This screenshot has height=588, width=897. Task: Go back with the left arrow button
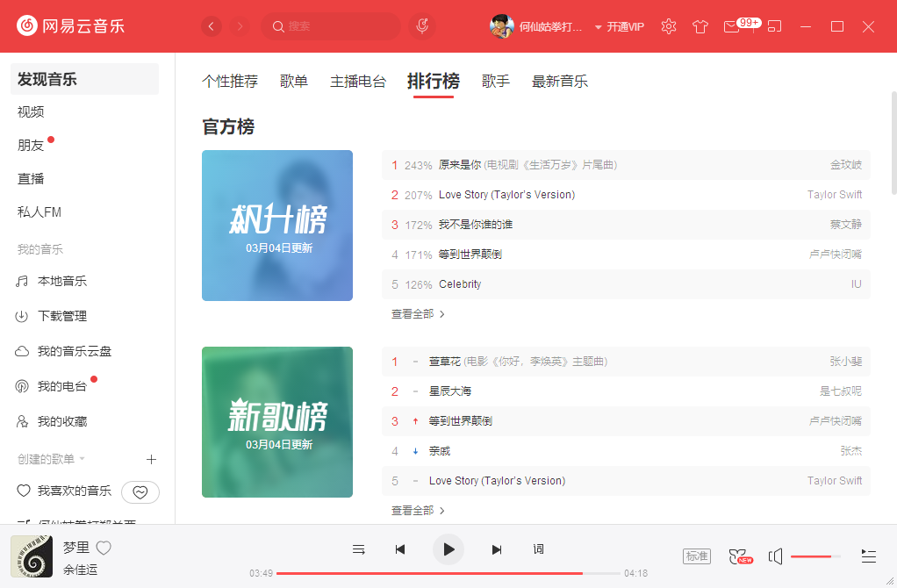(212, 26)
